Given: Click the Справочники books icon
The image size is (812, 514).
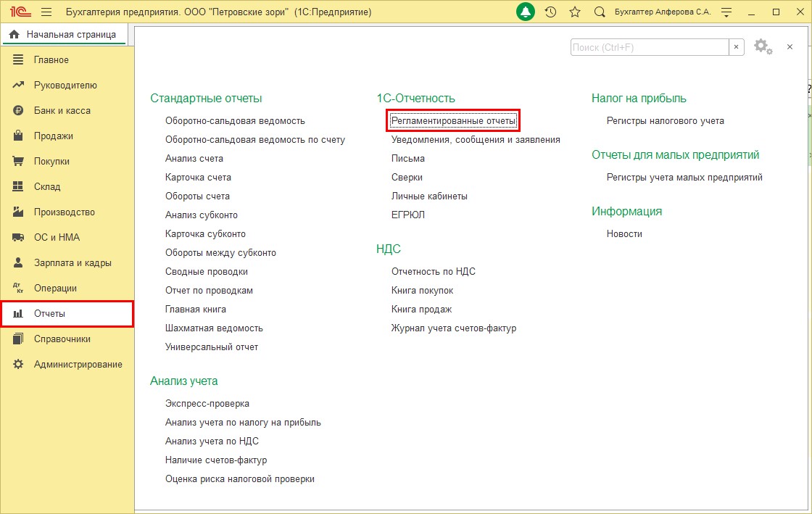Looking at the screenshot, I should click(x=18, y=339).
